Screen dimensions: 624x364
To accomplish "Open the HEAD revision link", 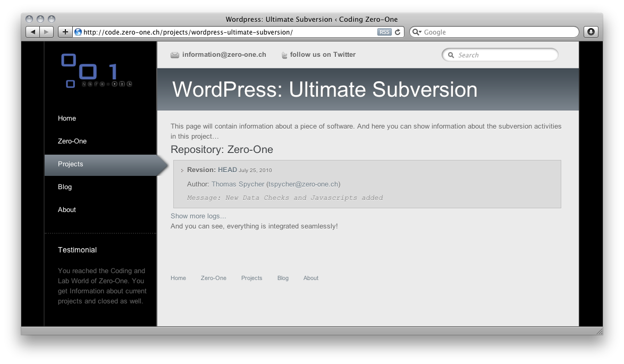I will tap(227, 170).
